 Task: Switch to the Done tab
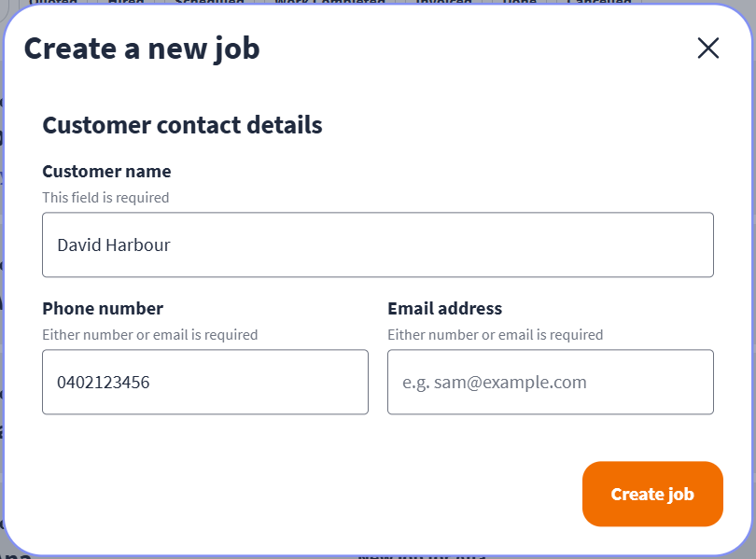click(x=519, y=2)
